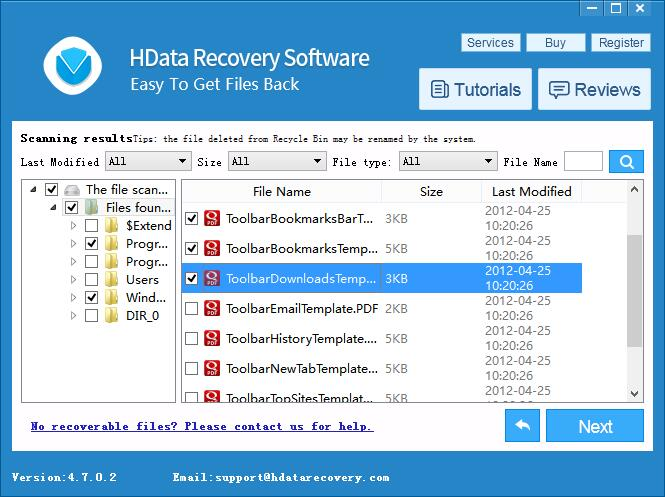Click the File Name search input field

click(x=583, y=161)
